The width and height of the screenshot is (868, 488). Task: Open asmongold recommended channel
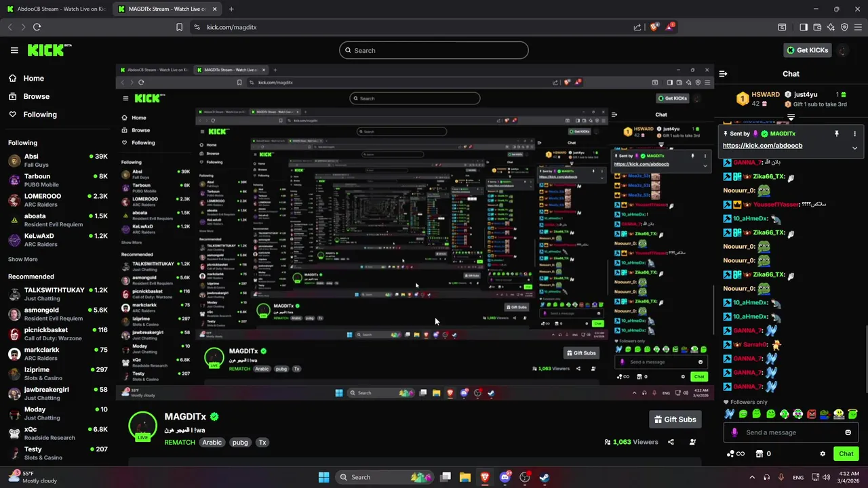coord(58,314)
